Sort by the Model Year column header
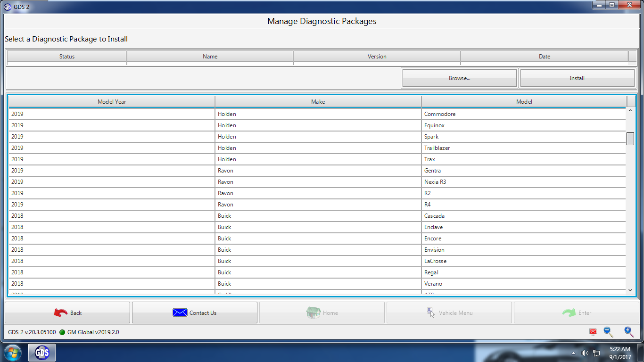 coord(112,101)
